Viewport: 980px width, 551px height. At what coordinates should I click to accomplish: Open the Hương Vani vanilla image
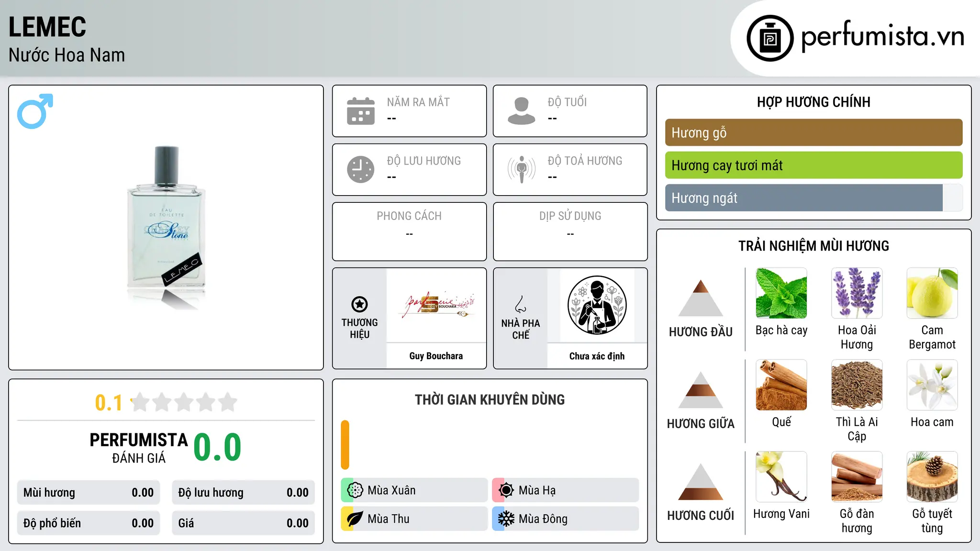click(781, 477)
